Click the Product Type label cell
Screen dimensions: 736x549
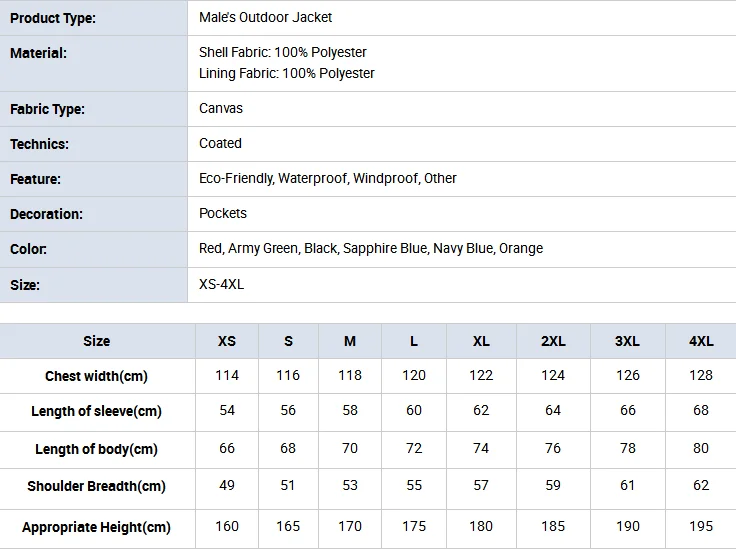pyautogui.click(x=93, y=18)
